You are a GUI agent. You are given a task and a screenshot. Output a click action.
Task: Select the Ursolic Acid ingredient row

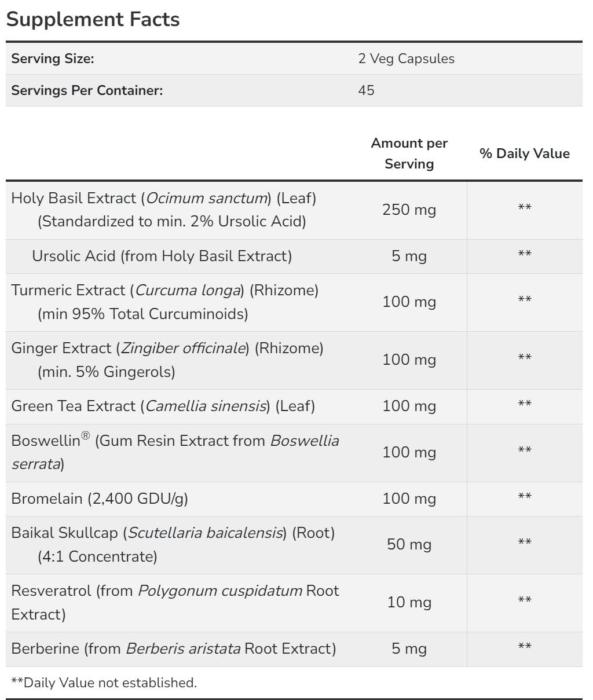pos(162,256)
